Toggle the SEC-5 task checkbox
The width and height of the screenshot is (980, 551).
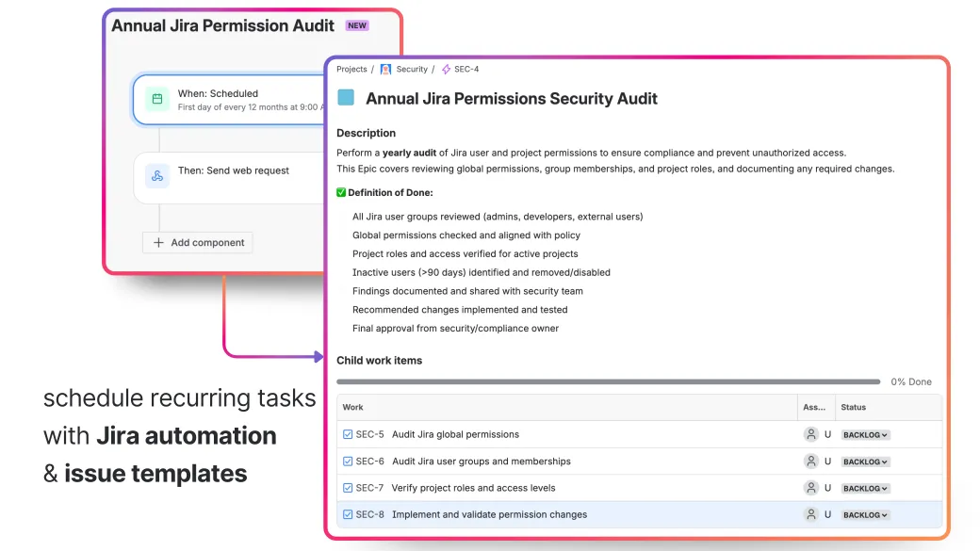point(349,434)
